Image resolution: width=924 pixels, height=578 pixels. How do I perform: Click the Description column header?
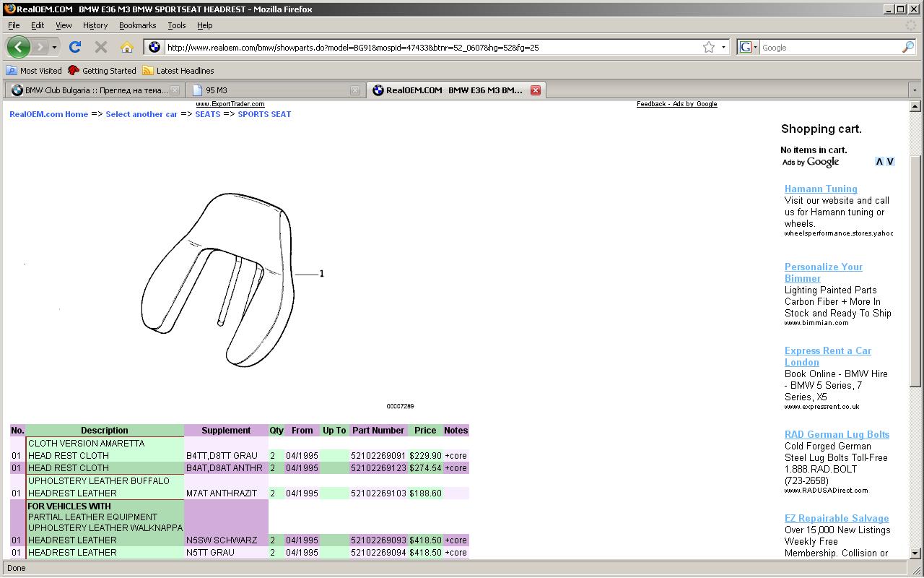105,431
